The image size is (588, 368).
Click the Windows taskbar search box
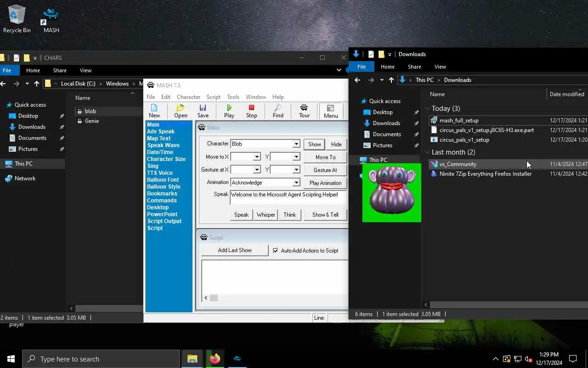(101, 359)
